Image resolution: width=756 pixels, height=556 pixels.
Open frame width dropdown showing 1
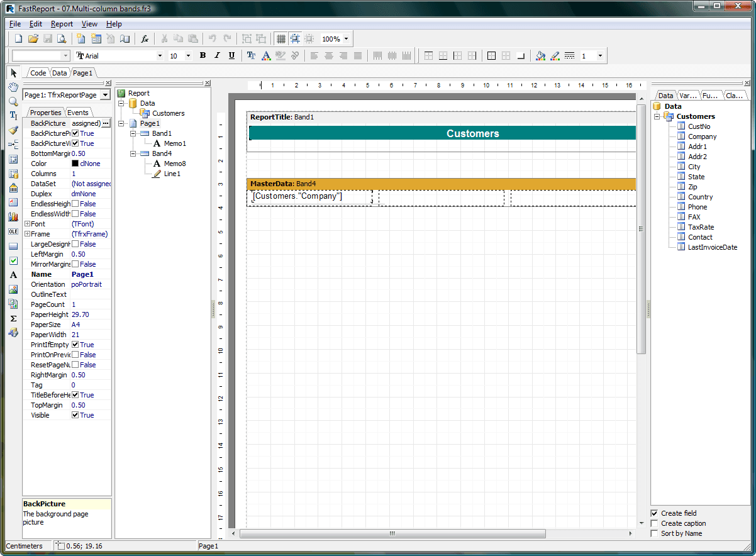[x=600, y=56]
